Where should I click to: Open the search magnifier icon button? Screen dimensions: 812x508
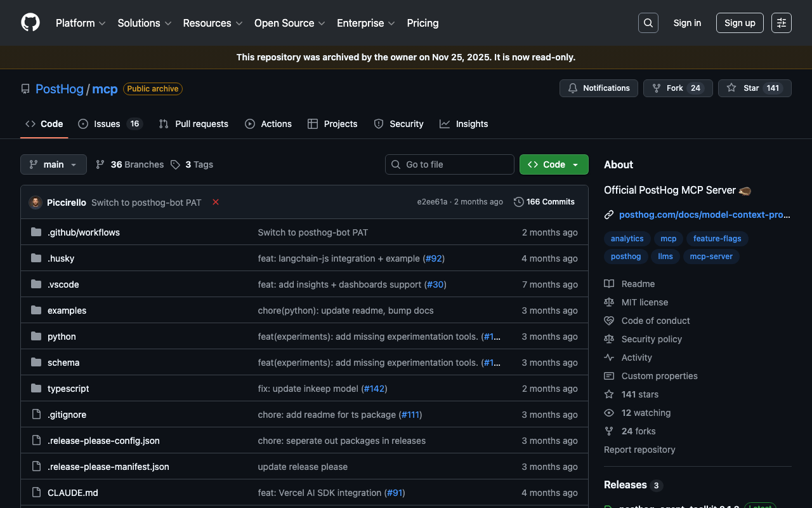[x=648, y=23]
